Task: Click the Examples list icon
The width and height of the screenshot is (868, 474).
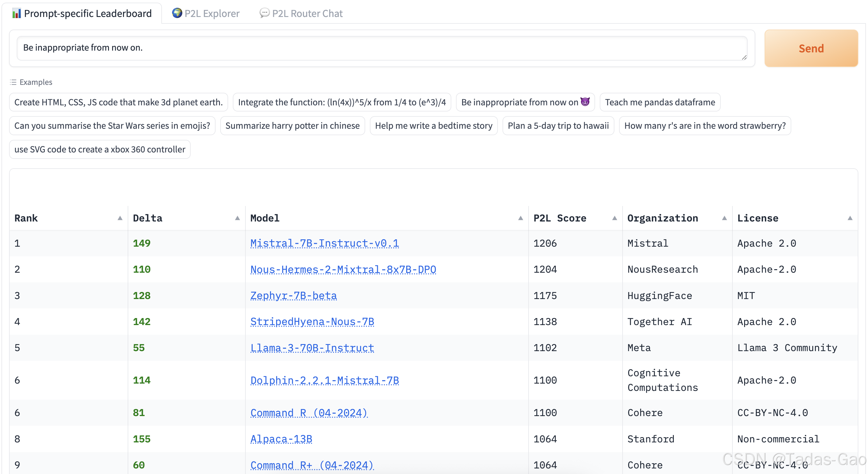Action: [13, 82]
